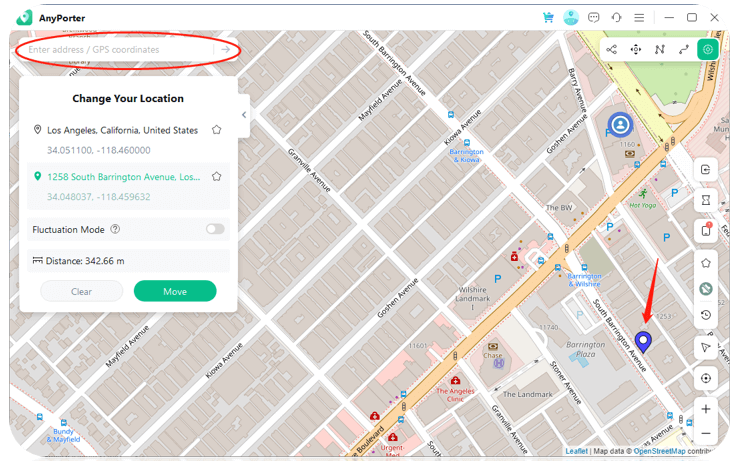Screen dimensions: 747x461
Task: Collapse the Change Your Location panel
Action: pyautogui.click(x=244, y=115)
